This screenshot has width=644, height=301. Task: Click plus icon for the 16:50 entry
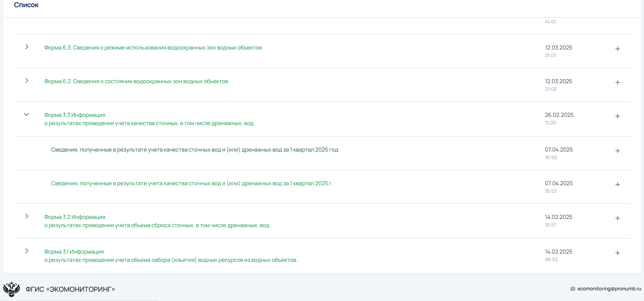[618, 151]
